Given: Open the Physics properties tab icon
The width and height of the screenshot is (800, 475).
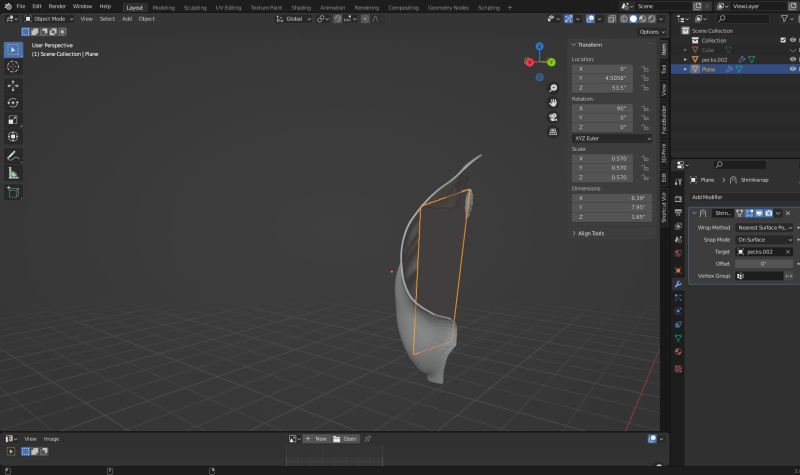Looking at the screenshot, I should pos(678,311).
